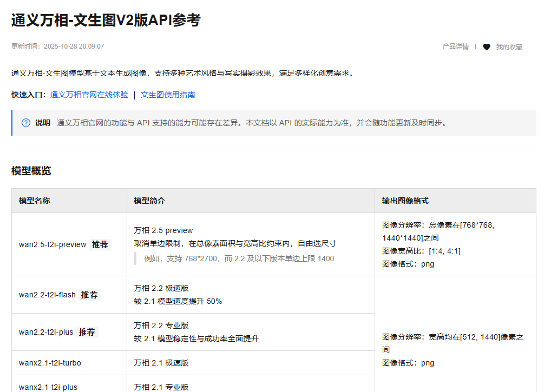Click page title 通义万相-文生图V2版API参考
This screenshot has width=544, height=392.
(x=106, y=20)
